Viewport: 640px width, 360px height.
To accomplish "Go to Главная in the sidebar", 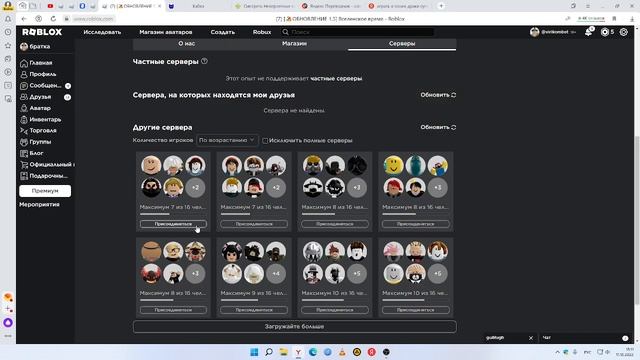I will tap(36, 63).
